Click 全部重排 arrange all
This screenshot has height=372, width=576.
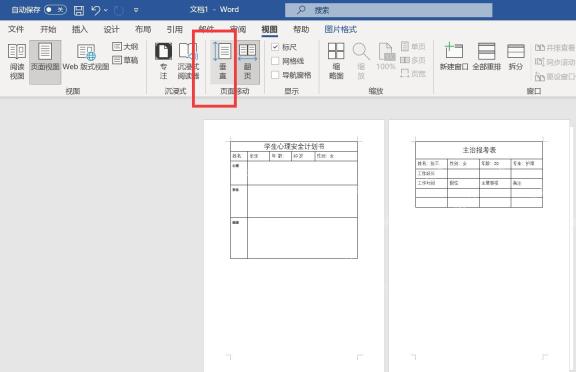pos(486,57)
